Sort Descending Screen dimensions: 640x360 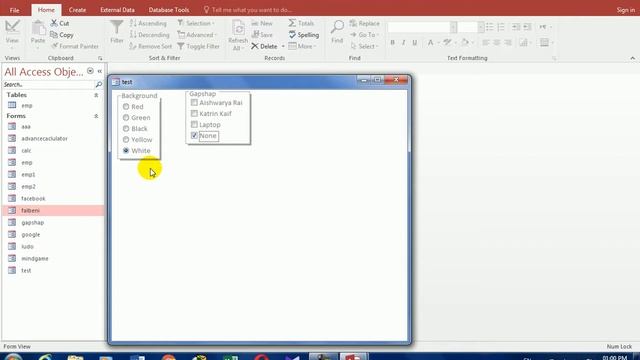tap(149, 35)
